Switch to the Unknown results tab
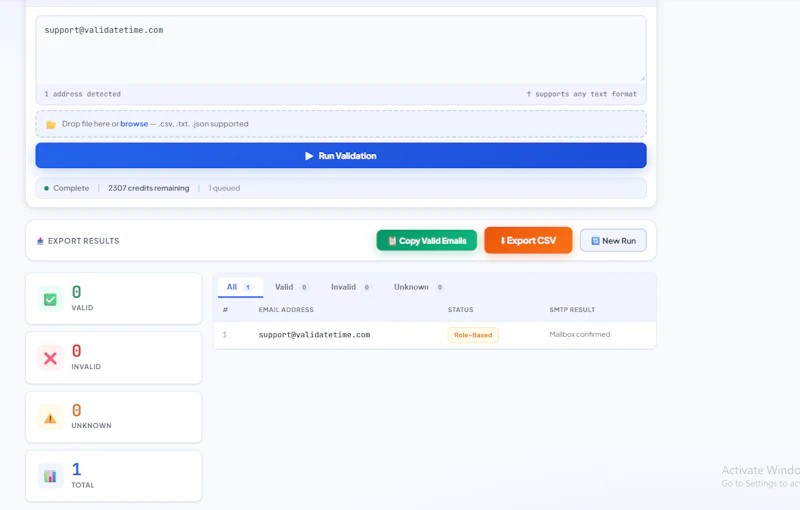This screenshot has height=510, width=800. pyautogui.click(x=418, y=287)
